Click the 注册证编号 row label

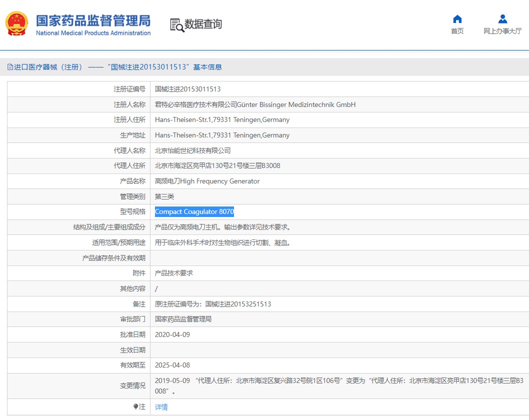[x=129, y=89]
